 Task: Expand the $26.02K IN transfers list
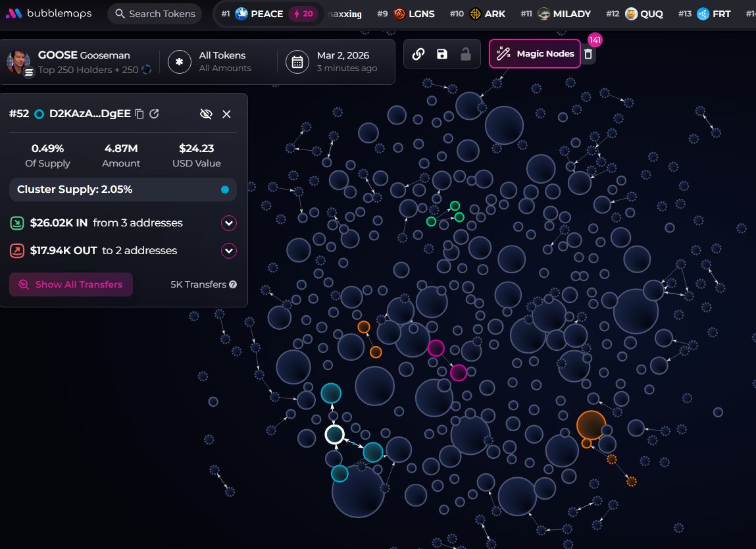tap(229, 222)
